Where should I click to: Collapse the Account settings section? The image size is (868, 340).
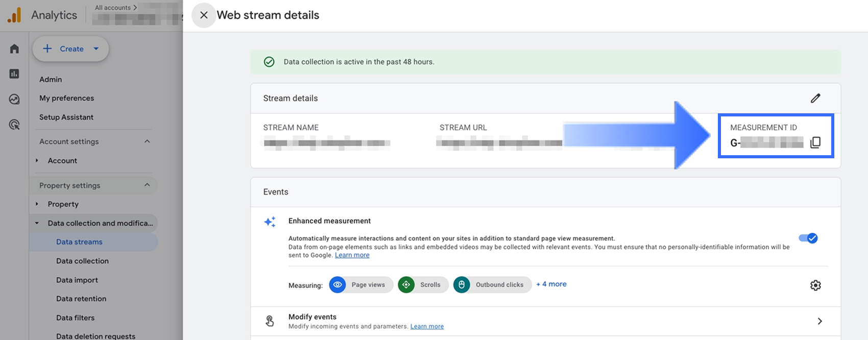tap(147, 141)
